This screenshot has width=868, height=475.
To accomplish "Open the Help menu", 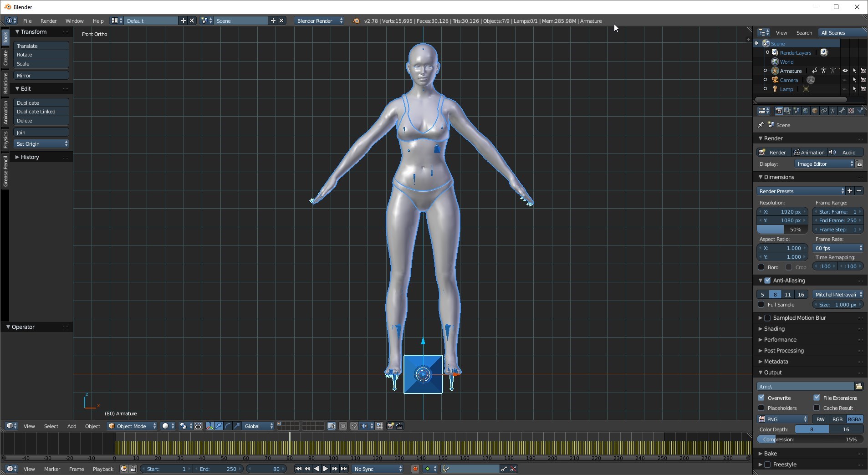I will click(x=98, y=21).
